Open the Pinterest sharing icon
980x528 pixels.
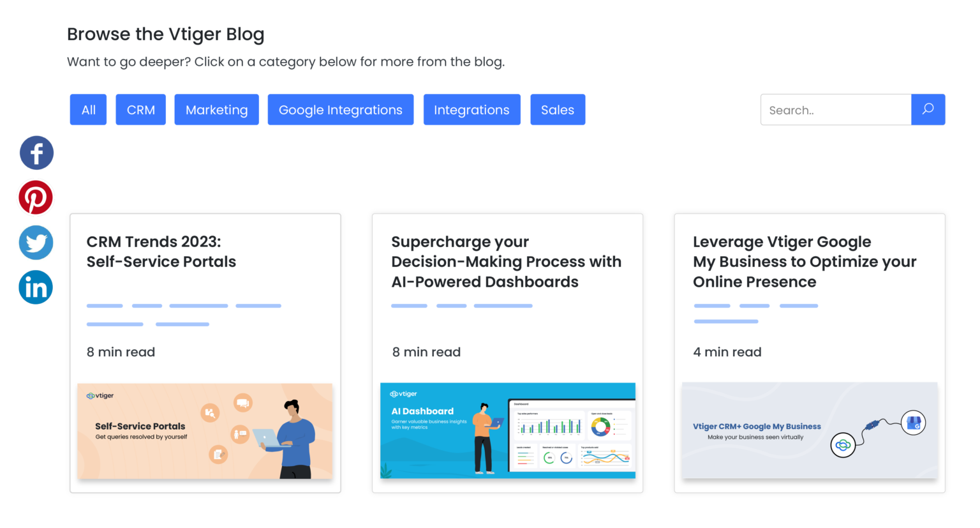coord(36,197)
